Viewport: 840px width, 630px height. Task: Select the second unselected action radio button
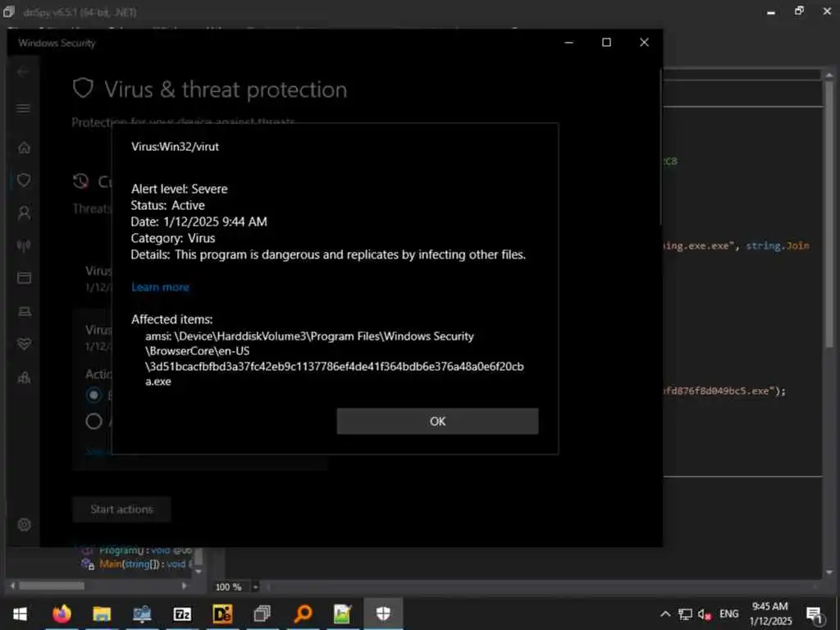(x=94, y=422)
